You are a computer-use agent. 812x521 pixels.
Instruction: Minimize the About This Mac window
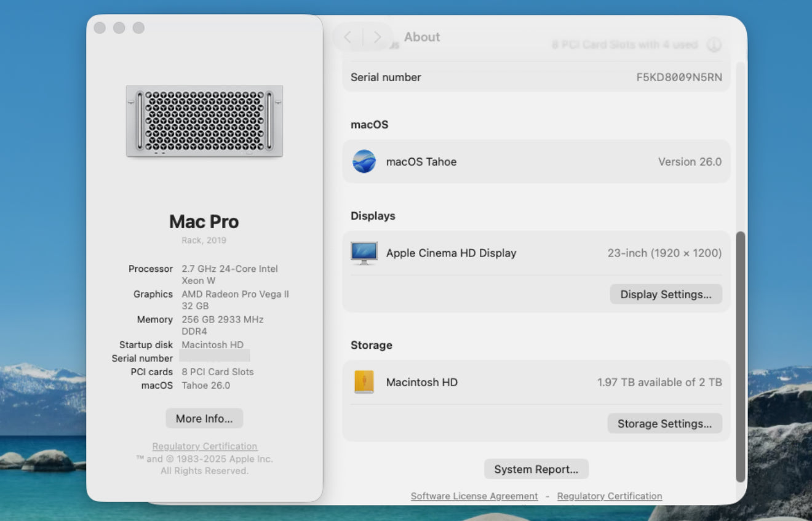(119, 28)
